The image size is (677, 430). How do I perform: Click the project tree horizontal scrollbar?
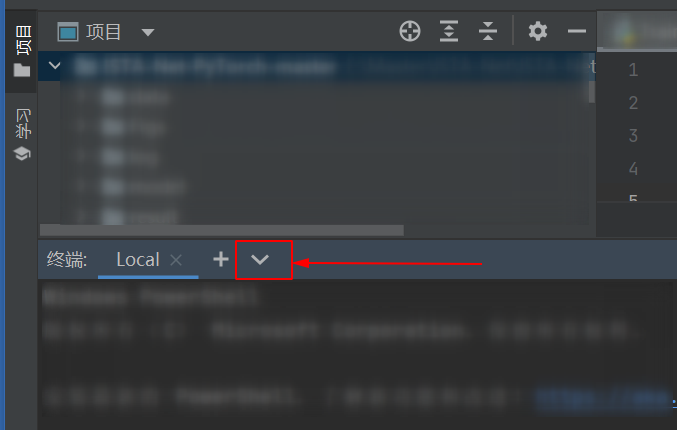tap(222, 230)
